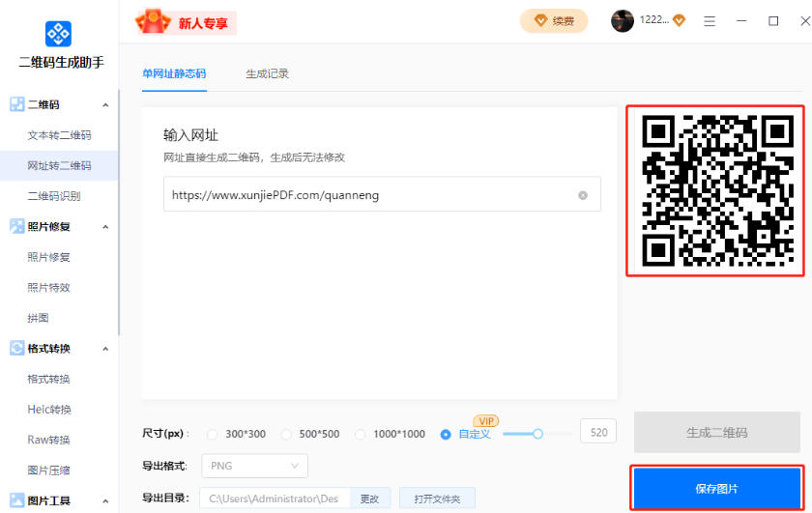
Task: Clear the URL input with X icon
Action: tap(583, 195)
